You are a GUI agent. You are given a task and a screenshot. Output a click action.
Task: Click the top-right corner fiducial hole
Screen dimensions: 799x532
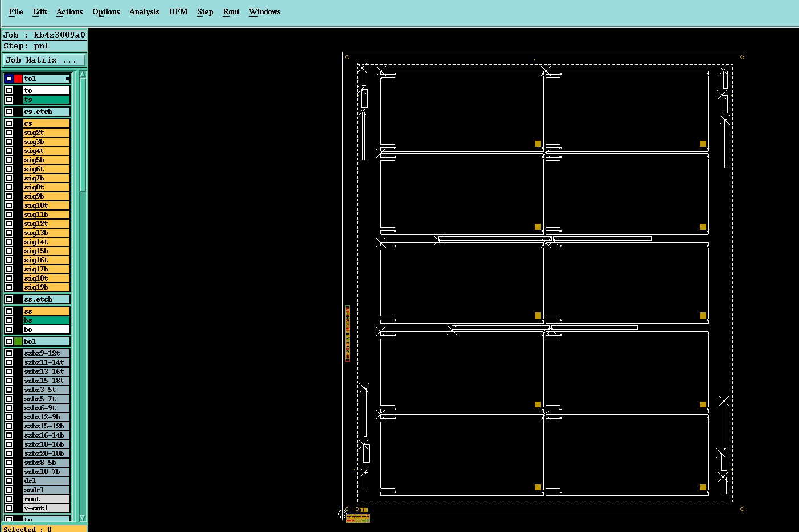point(742,57)
